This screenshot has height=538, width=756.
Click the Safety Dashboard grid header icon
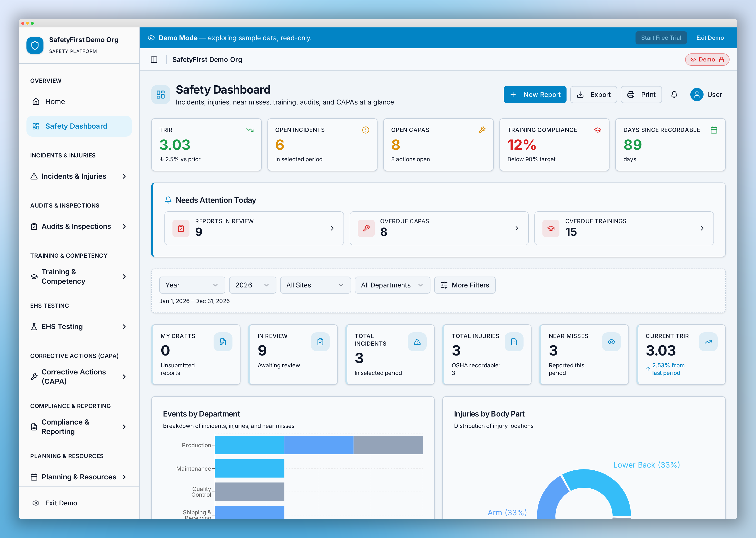point(161,95)
